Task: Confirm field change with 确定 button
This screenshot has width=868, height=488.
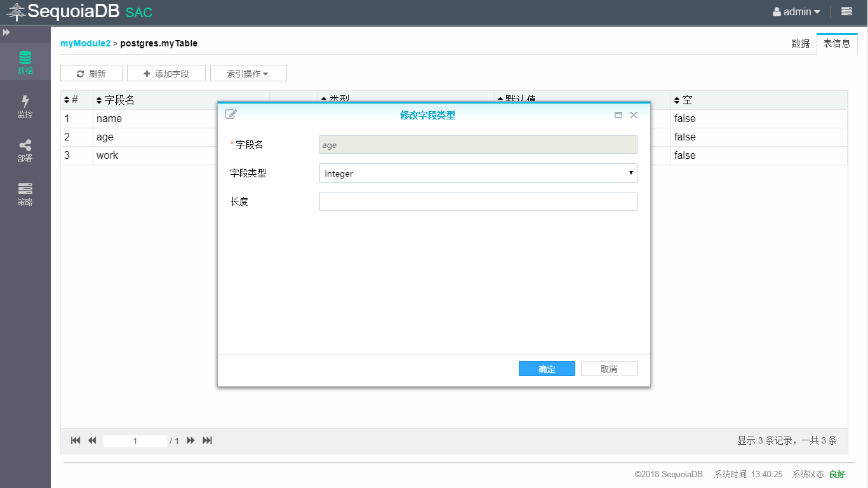Action: pos(546,369)
